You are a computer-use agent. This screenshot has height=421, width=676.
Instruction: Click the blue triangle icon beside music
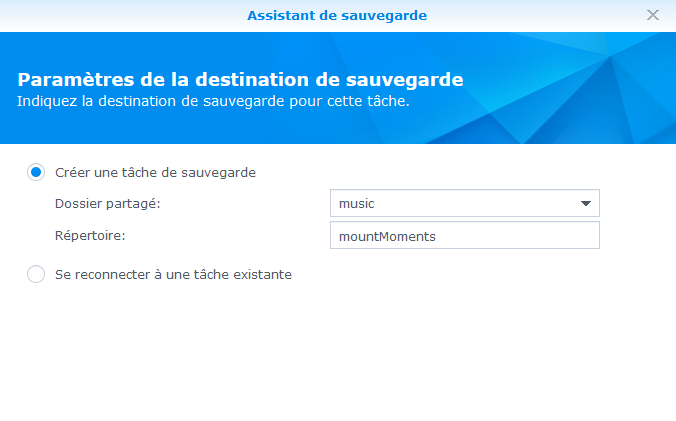click(x=586, y=204)
